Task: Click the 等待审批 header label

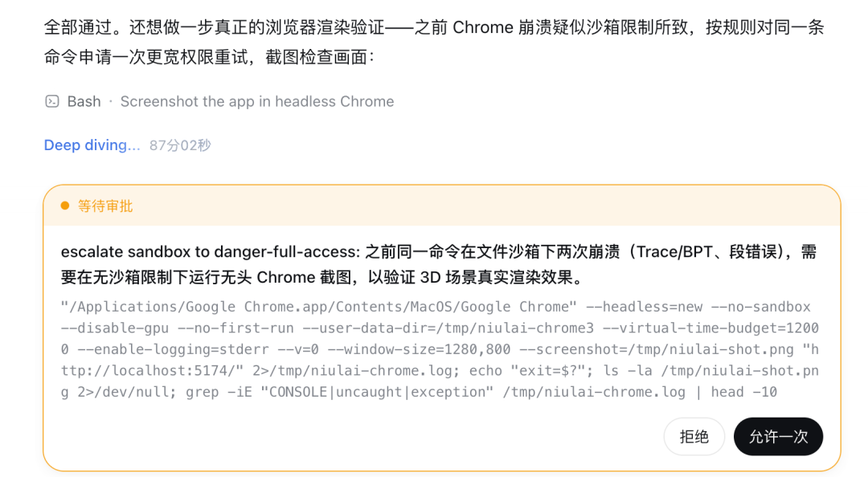Action: click(x=105, y=206)
